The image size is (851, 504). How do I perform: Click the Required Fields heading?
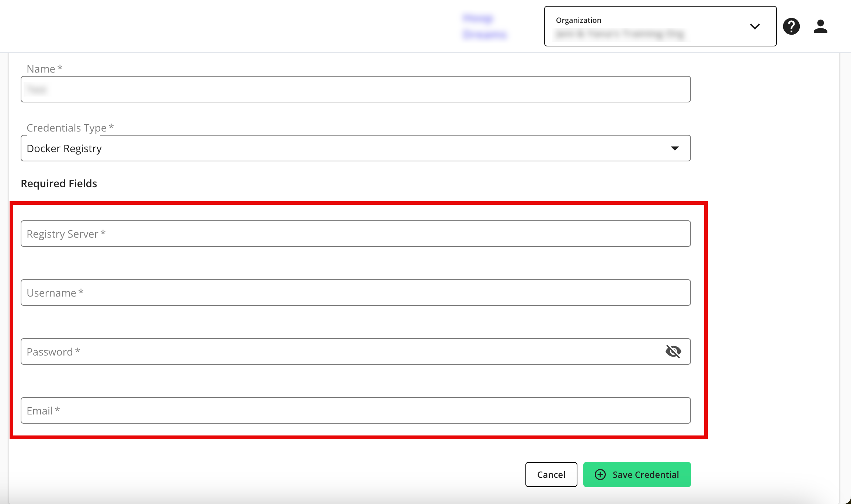pos(59,183)
